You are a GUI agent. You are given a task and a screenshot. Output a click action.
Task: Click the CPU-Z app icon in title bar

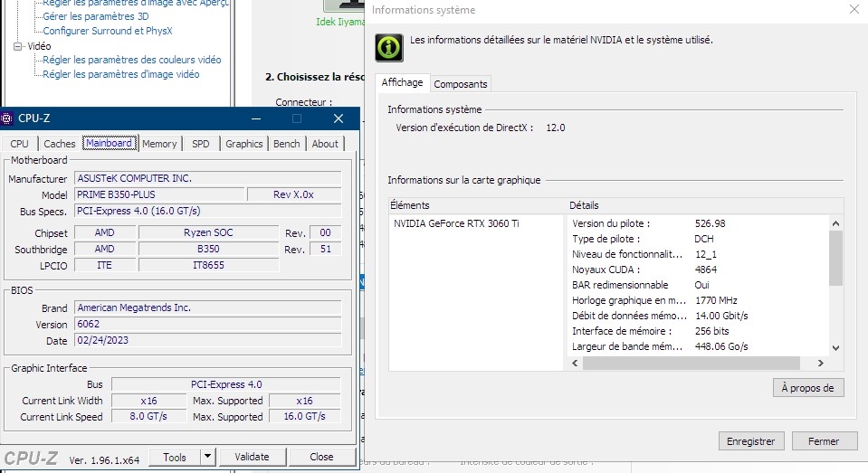[7, 118]
